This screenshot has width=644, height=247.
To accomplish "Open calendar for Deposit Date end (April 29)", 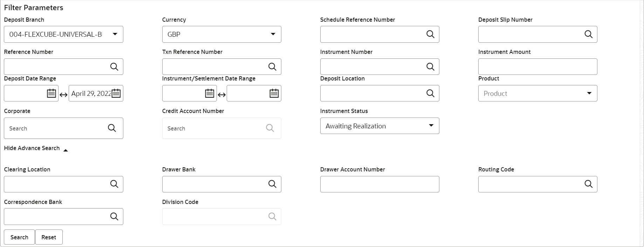I will (x=116, y=93).
